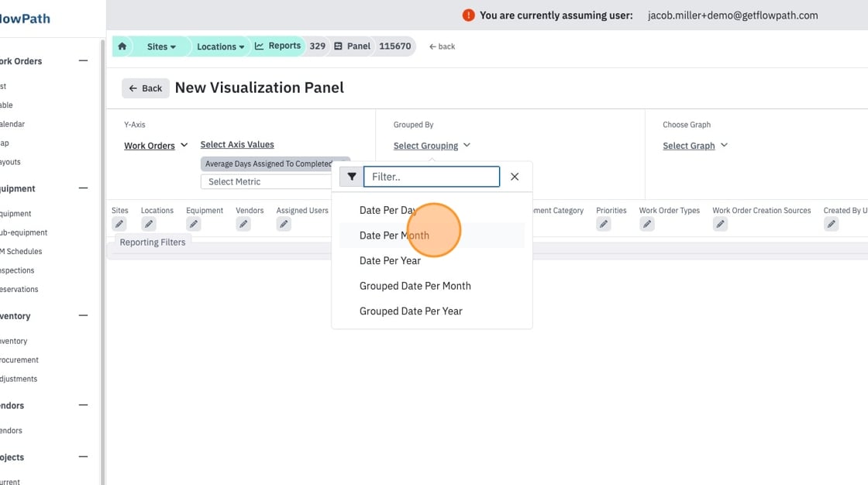The height and width of the screenshot is (485, 868).
Task: Open PM Schedules in sidebar
Action: pyautogui.click(x=20, y=251)
